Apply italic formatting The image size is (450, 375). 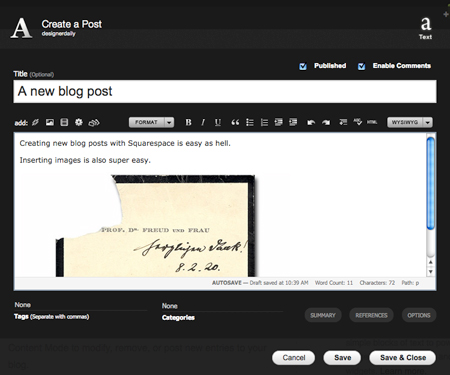coord(203,122)
